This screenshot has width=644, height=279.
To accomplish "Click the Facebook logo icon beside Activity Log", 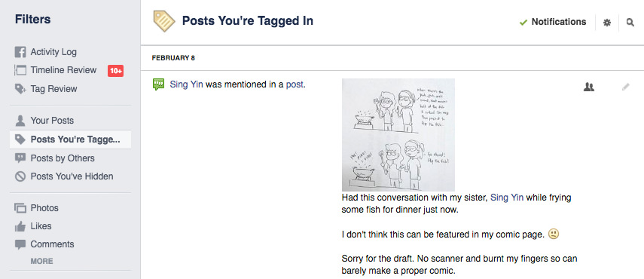I will point(20,52).
